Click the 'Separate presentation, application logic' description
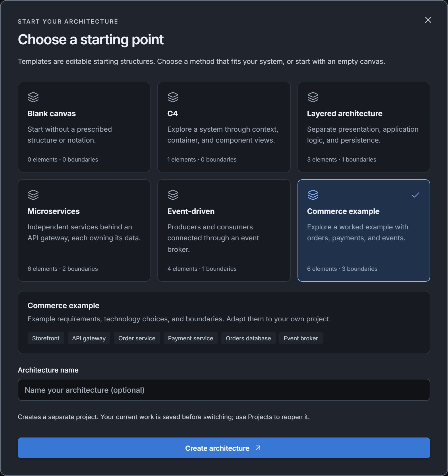The width and height of the screenshot is (448, 476). [363, 135]
